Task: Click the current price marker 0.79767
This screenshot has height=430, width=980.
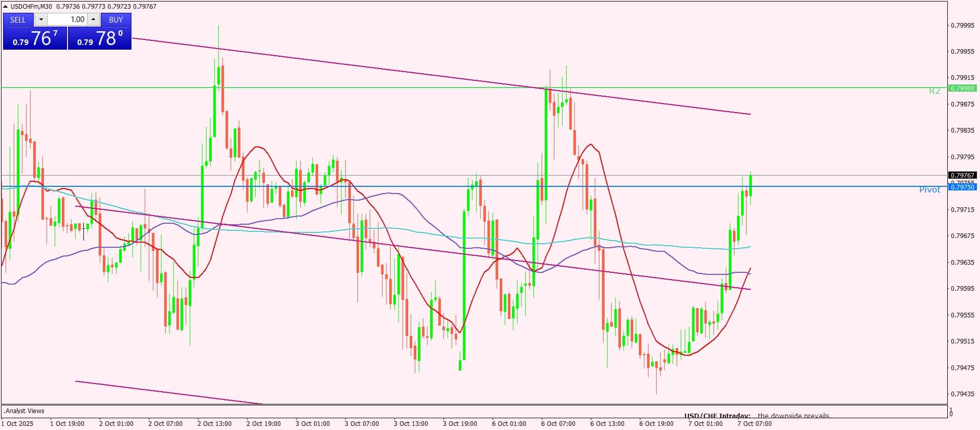Action: 962,175
